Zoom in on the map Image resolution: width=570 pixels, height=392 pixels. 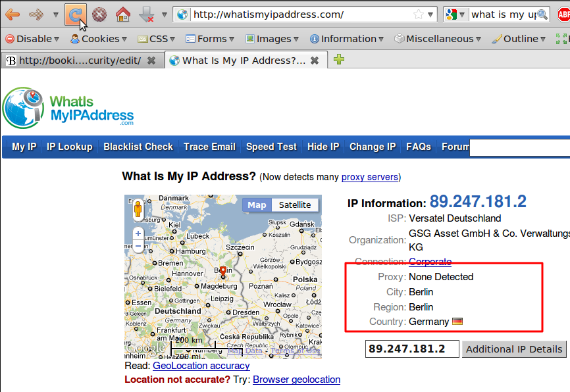coord(138,233)
